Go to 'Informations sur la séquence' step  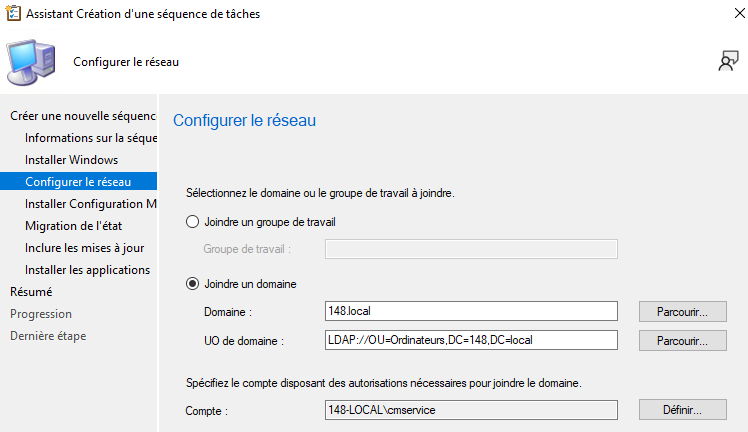click(x=91, y=138)
